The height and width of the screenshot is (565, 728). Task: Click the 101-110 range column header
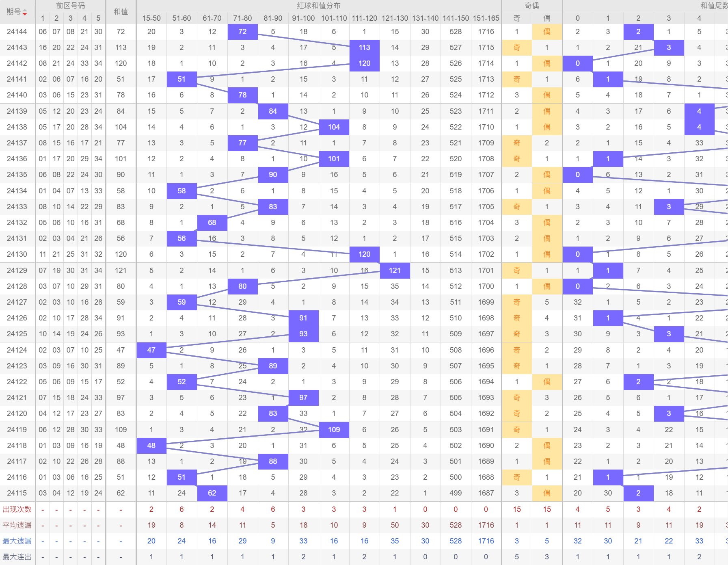334,18
